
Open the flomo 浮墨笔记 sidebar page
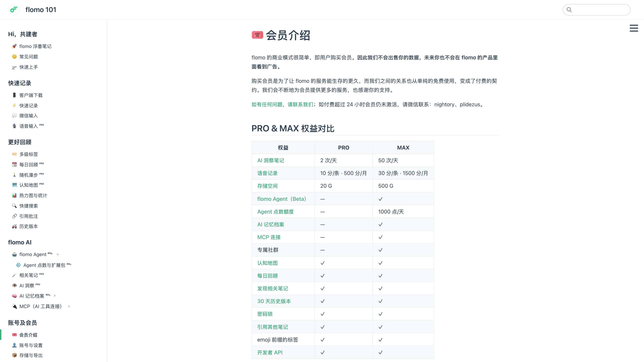pyautogui.click(x=35, y=46)
